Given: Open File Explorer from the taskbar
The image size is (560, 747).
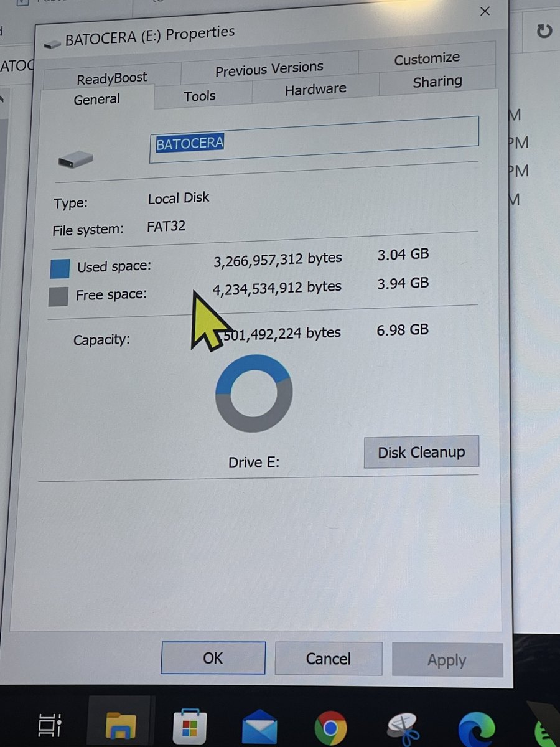Looking at the screenshot, I should 121,726.
